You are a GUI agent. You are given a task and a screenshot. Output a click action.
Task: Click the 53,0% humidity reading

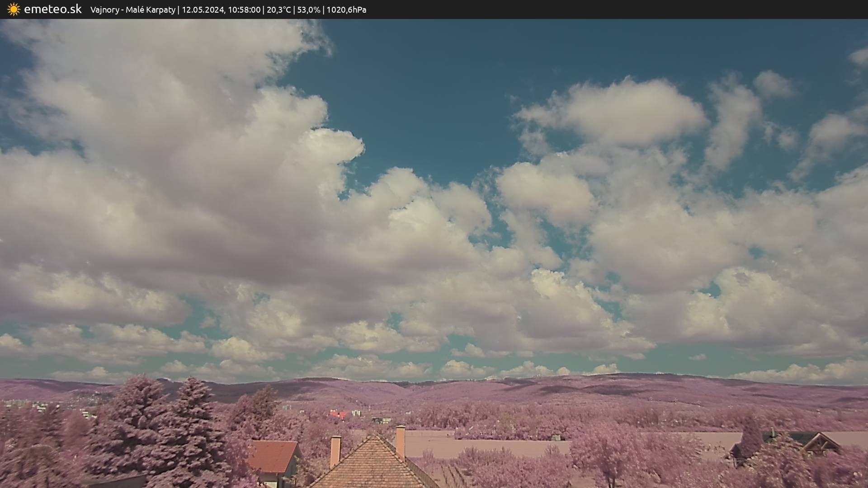[x=308, y=9]
